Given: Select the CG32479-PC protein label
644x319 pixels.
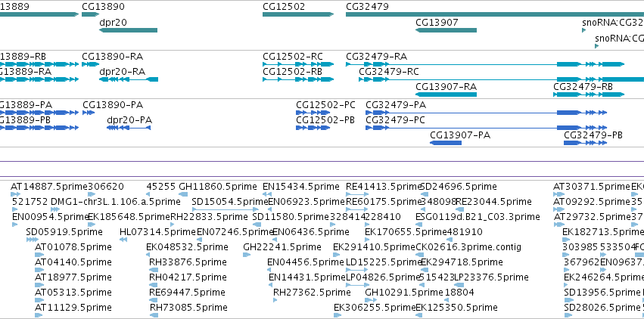Looking at the screenshot, I should [x=396, y=120].
